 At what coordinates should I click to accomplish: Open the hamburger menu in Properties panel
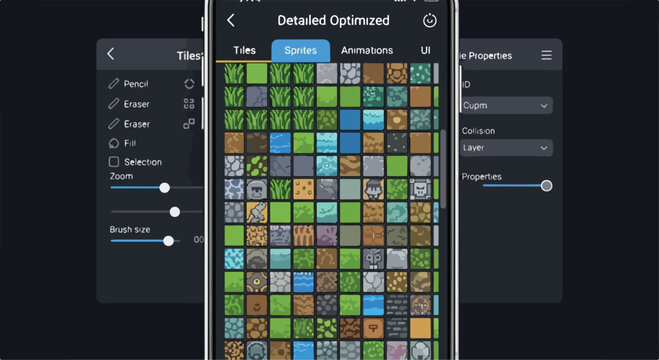546,55
